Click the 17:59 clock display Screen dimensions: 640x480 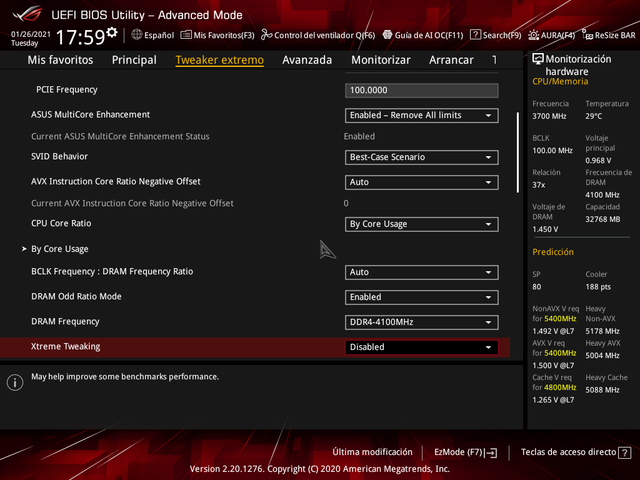click(81, 37)
